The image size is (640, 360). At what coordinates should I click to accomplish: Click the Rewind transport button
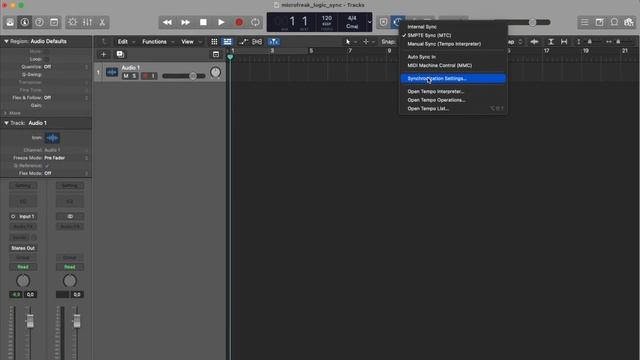[167, 22]
